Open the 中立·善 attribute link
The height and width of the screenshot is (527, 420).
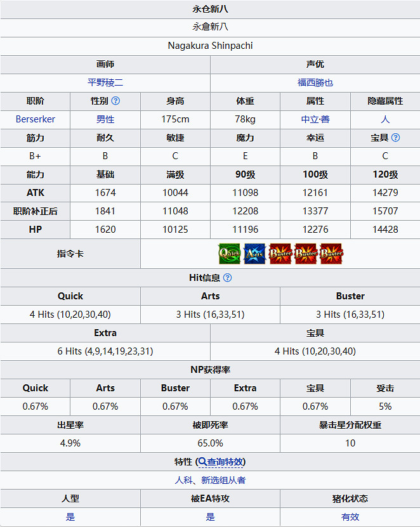315,119
